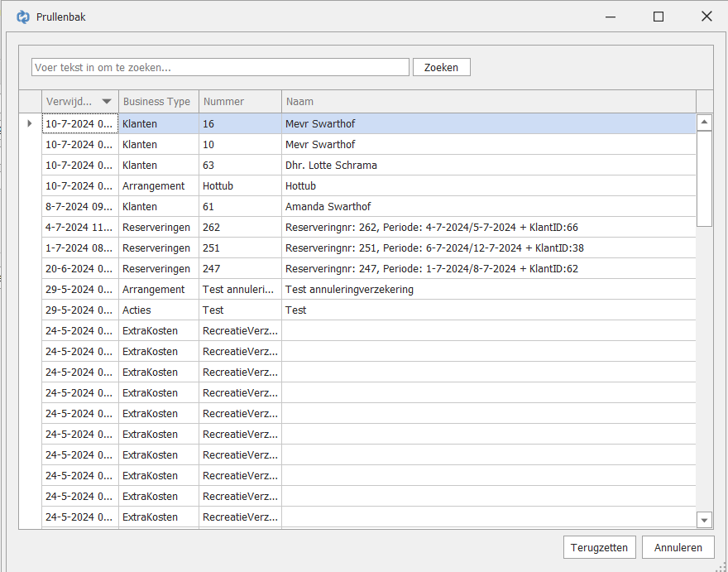Viewport: 728px width, 572px height.
Task: Click the Acties business type cell
Action: coord(159,310)
